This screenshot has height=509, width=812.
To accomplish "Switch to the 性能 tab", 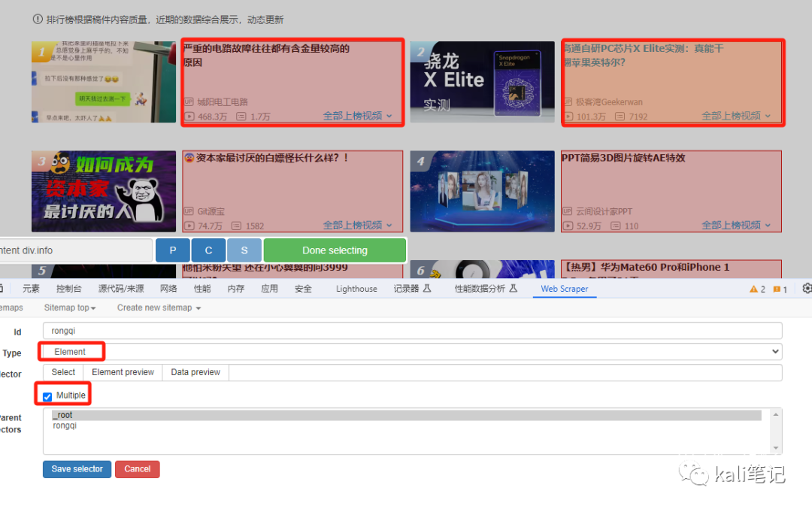I will pos(202,289).
